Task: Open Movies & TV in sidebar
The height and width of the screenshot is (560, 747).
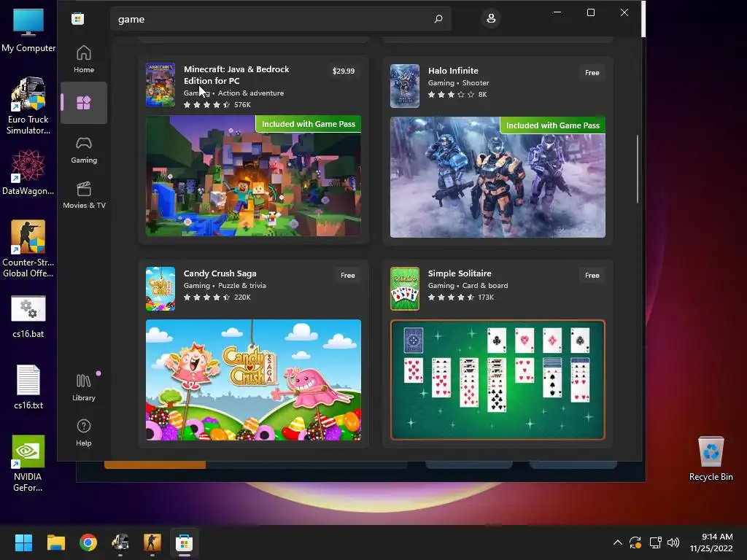Action: 84,195
